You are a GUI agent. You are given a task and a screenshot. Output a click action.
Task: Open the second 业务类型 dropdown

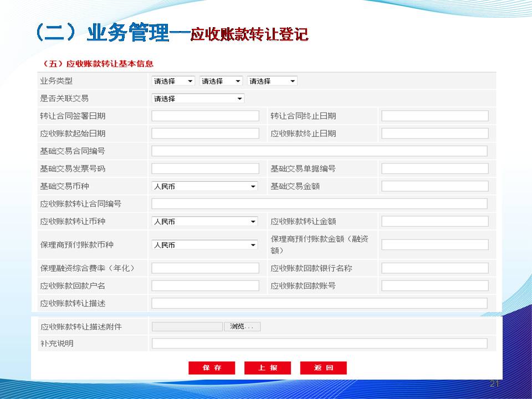coord(221,81)
